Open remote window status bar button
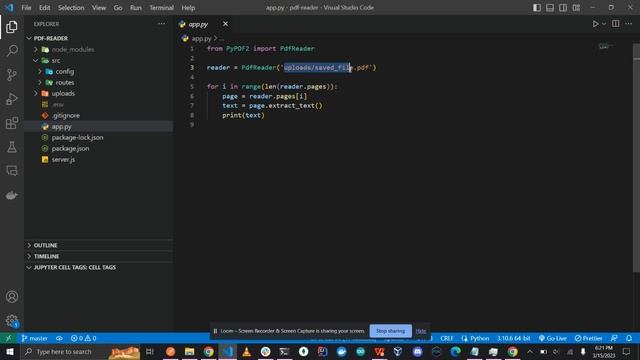The height and width of the screenshot is (360, 640). (x=8, y=338)
